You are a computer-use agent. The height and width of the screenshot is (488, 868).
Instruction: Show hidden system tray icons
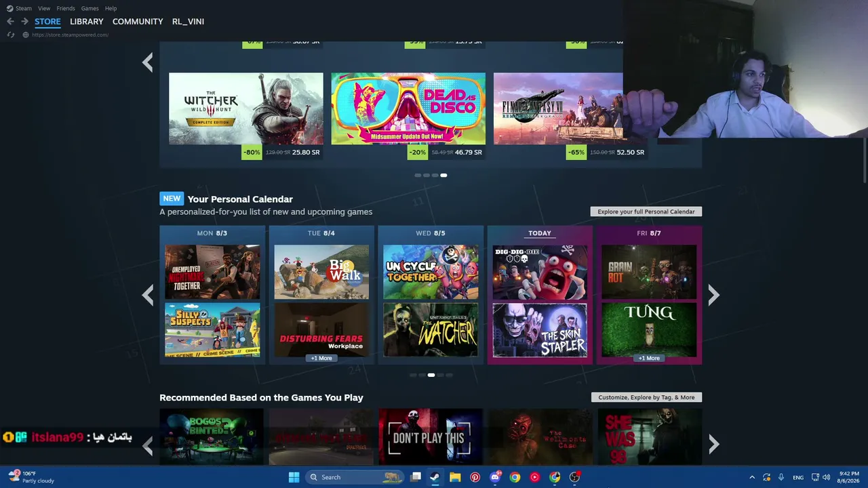751,477
